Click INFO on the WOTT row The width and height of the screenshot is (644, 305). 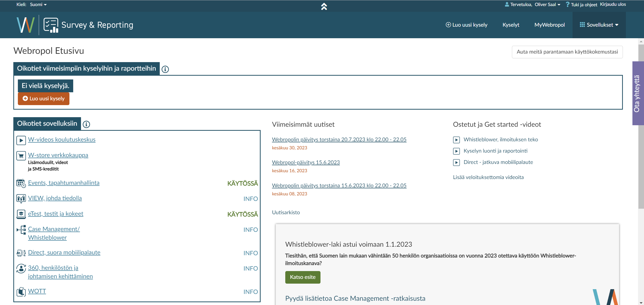pos(251,292)
